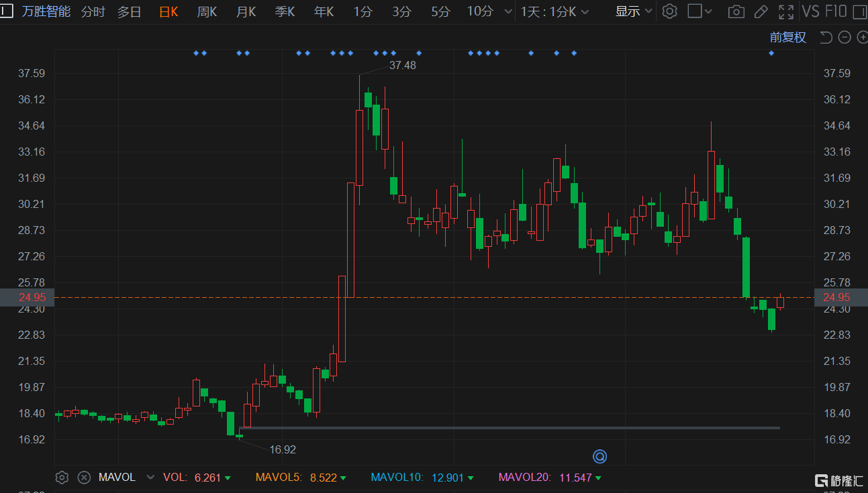The image size is (868, 493).
Task: Open the MAVOL indicator dropdown
Action: coord(150,478)
